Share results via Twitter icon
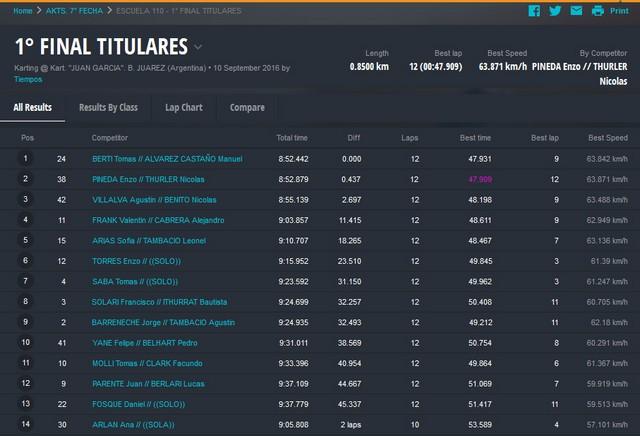Viewport: 640px width, 436px height. tap(555, 11)
